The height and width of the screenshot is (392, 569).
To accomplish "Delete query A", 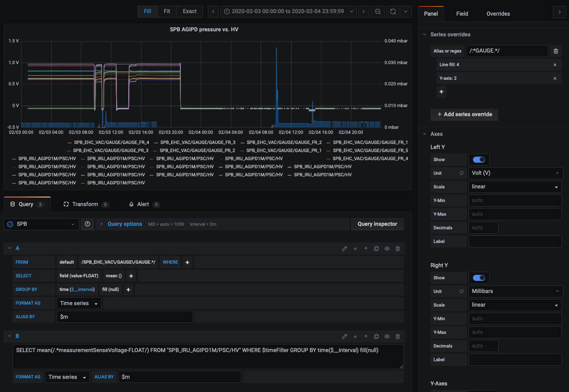I will 398,249.
